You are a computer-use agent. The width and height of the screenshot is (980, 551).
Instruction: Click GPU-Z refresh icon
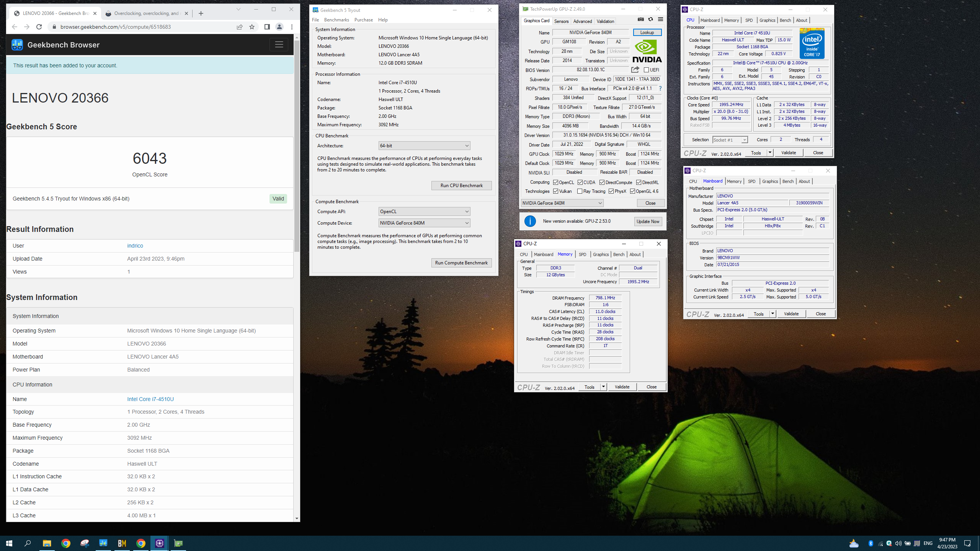[650, 20]
